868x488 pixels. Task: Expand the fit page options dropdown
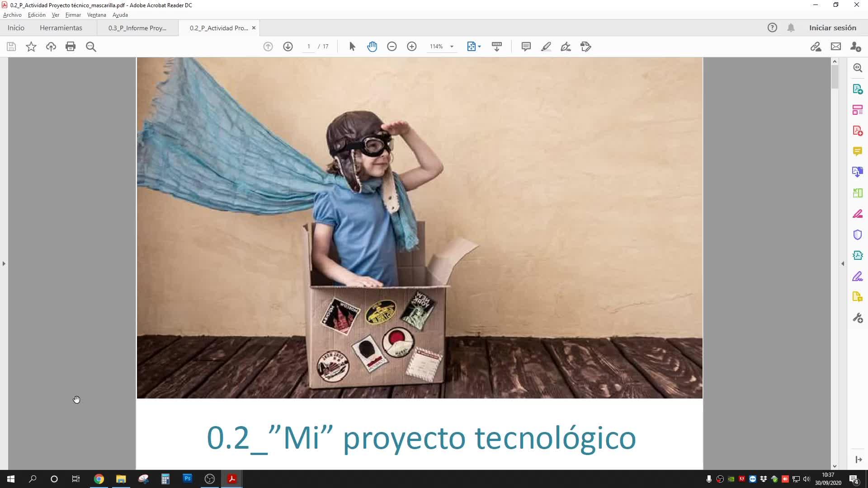click(x=480, y=47)
